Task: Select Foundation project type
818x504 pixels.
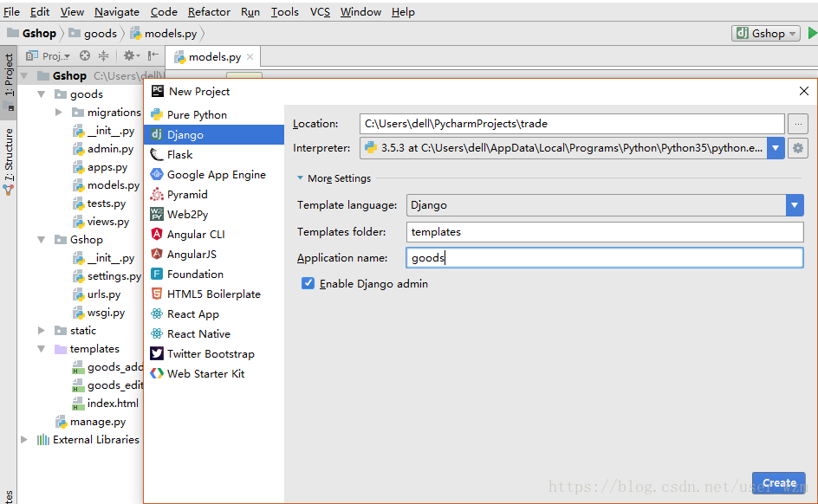Action: (x=214, y=274)
